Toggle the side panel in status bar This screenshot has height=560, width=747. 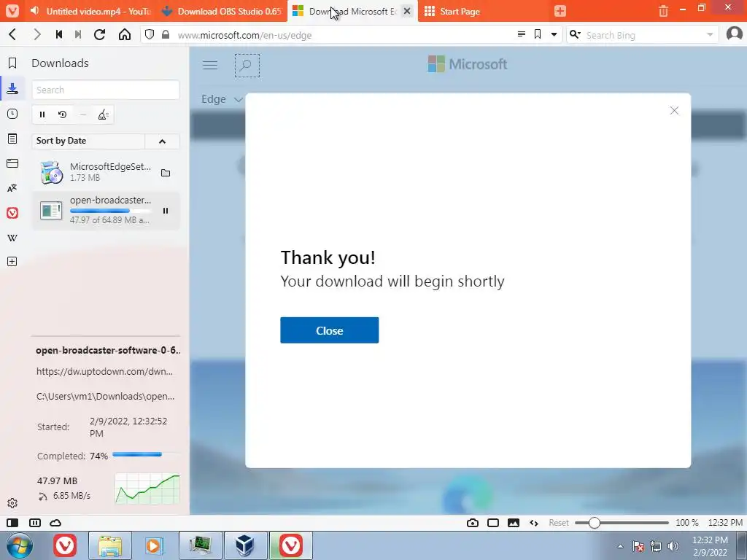[12, 523]
